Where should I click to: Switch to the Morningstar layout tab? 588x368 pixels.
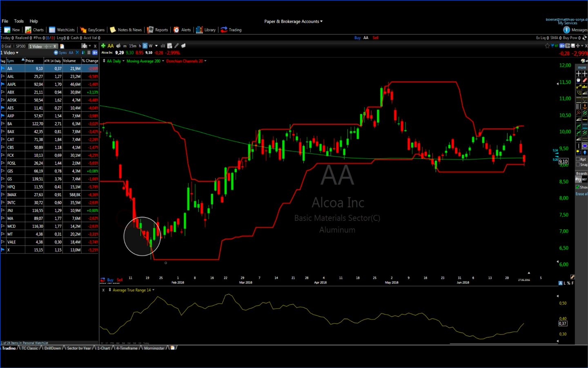pos(154,348)
